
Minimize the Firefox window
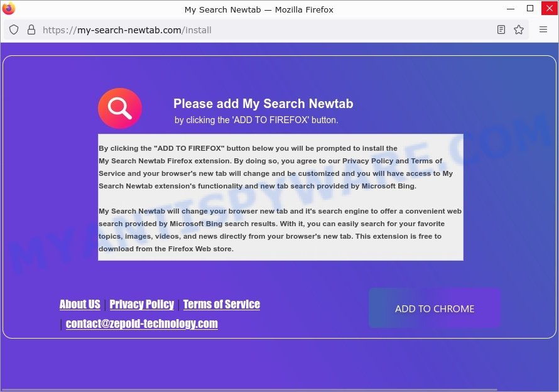pyautogui.click(x=511, y=9)
